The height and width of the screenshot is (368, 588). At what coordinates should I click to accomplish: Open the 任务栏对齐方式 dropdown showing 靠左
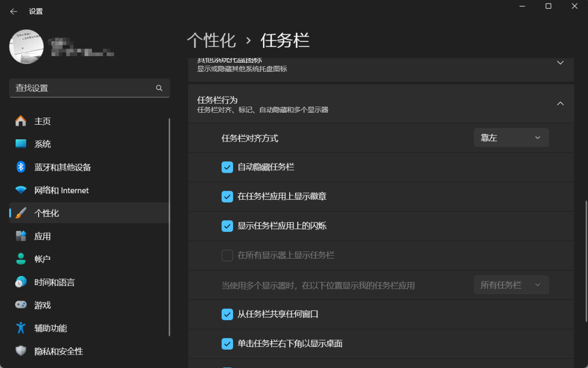[511, 137]
